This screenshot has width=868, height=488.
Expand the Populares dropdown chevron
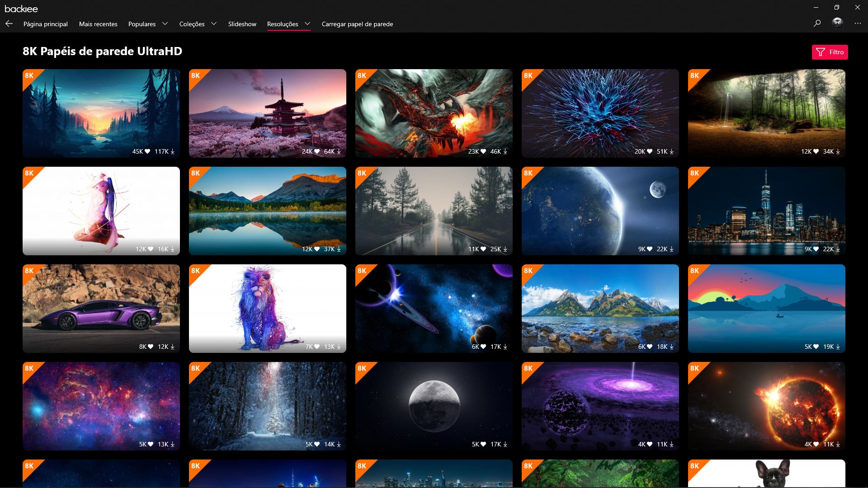[x=165, y=23]
